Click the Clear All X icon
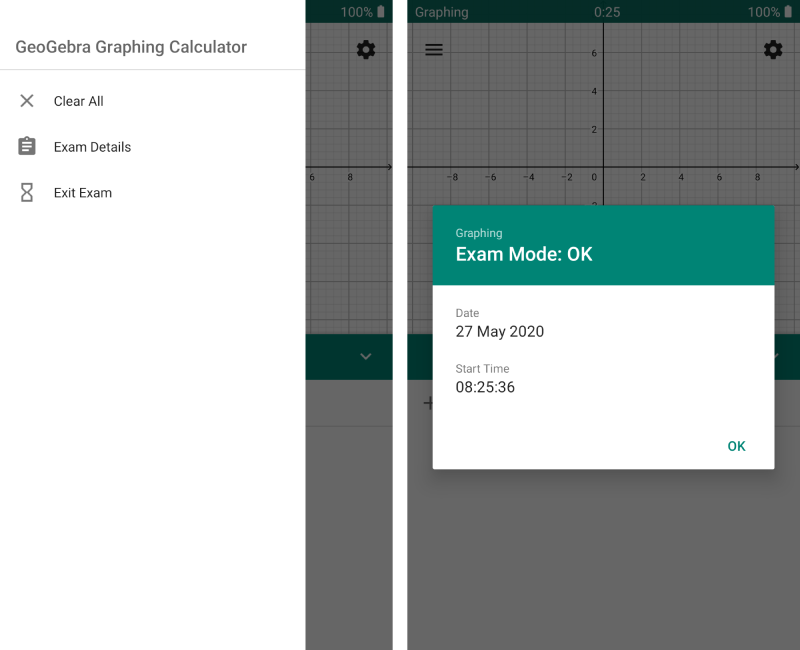800x650 pixels. pos(27,101)
